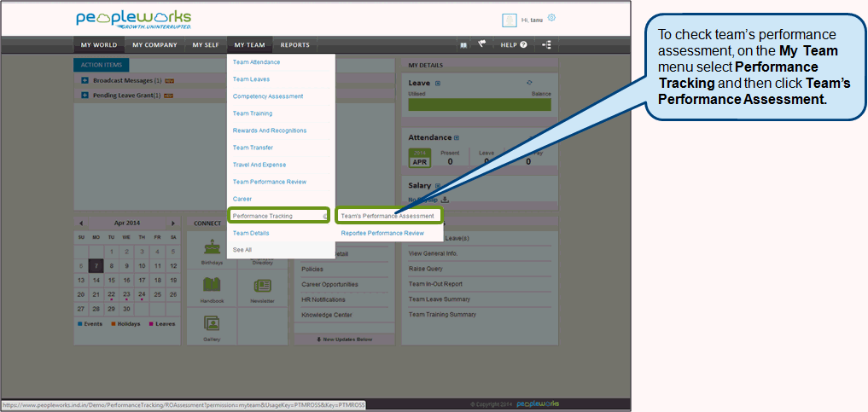Open Team Leave Summary link
The image size is (868, 412).
439,299
